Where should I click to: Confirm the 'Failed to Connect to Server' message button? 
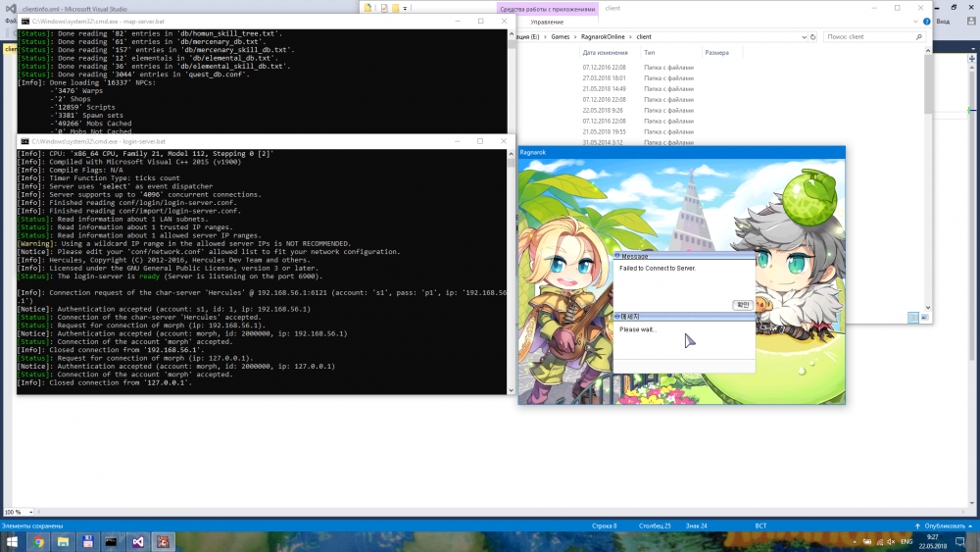tap(743, 305)
